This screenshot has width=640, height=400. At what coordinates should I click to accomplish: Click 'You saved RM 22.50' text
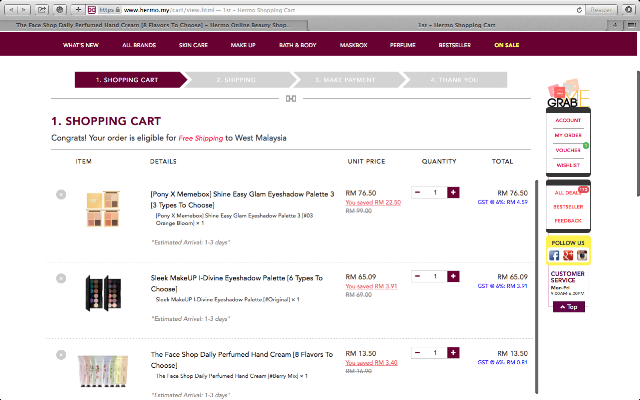coord(373,202)
